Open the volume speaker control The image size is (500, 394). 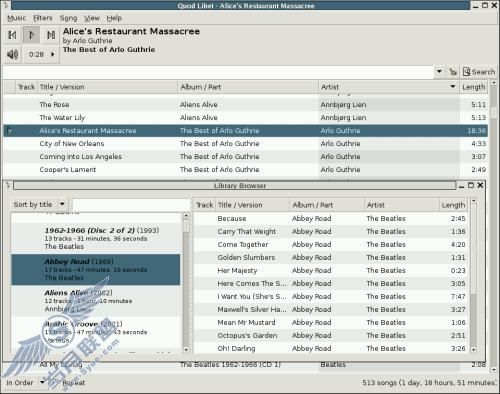click(x=13, y=54)
